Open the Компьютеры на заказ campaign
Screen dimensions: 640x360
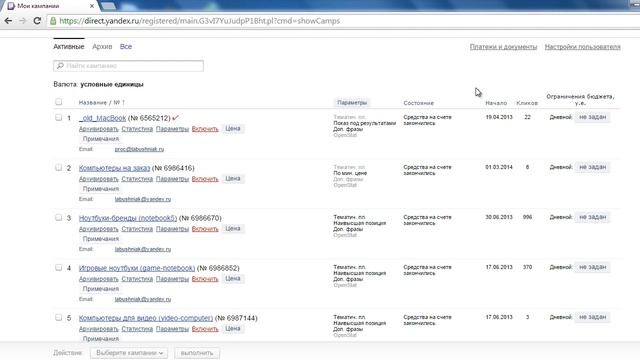click(114, 168)
